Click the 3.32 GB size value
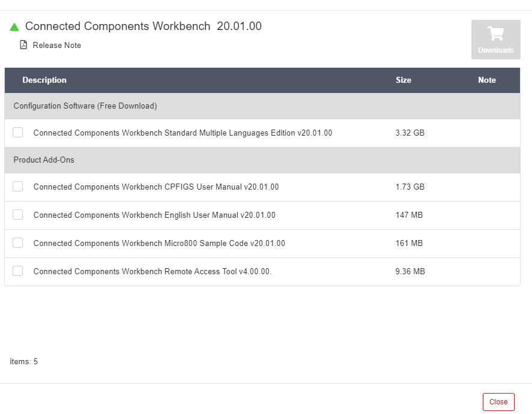Screen dimensions: 532x414 [410, 133]
